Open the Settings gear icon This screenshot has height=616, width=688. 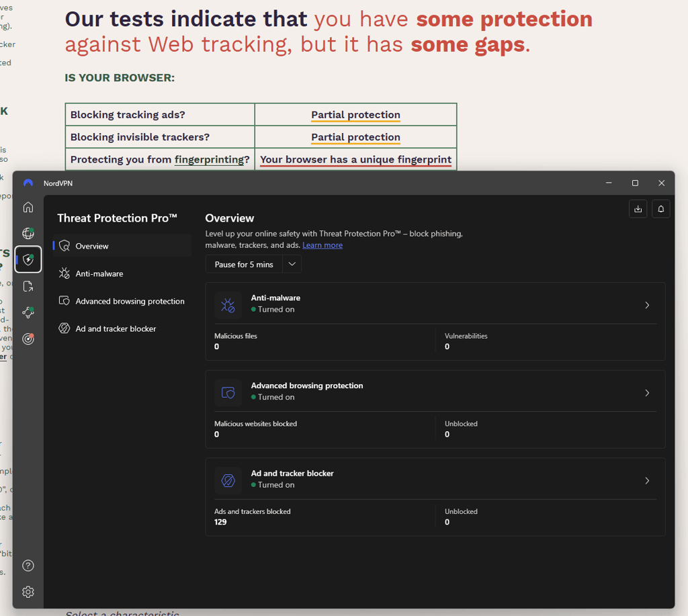(28, 592)
